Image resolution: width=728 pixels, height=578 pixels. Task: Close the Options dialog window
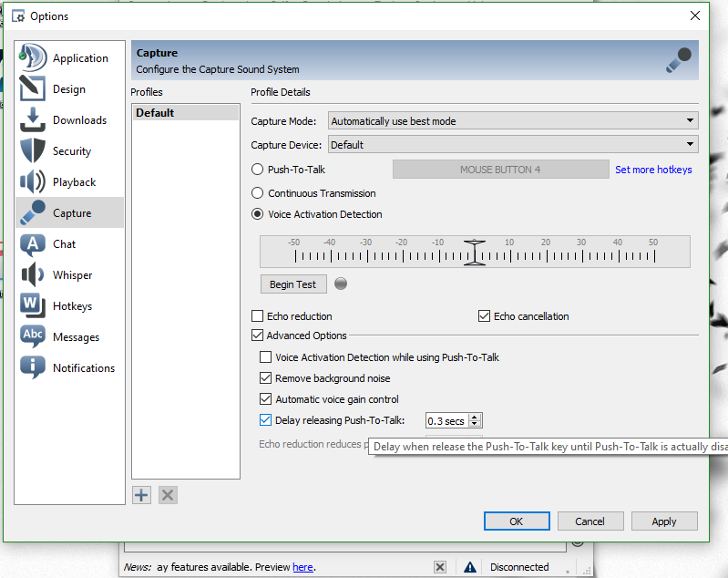(x=694, y=15)
